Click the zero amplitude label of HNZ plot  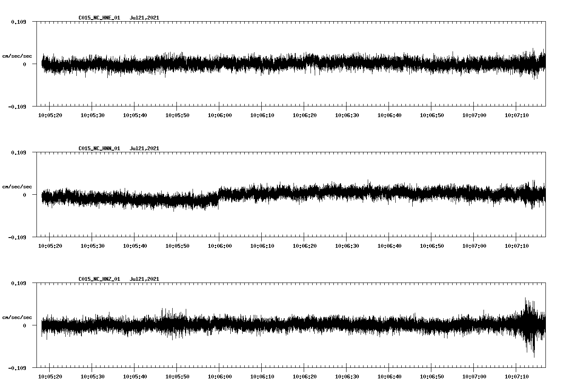coord(25,325)
